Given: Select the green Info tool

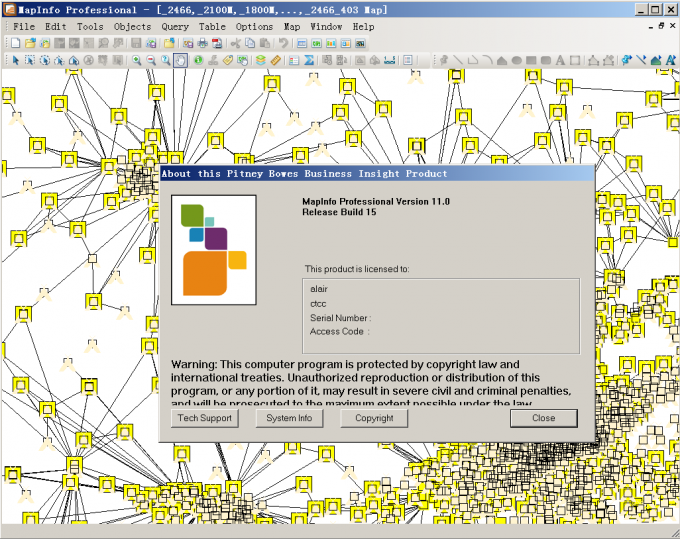Looking at the screenshot, I should [x=198, y=60].
